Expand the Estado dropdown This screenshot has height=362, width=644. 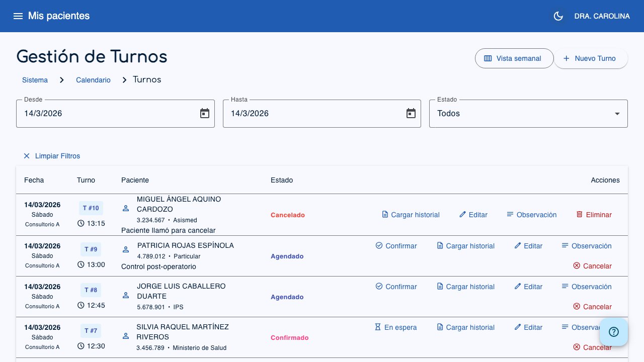coord(528,114)
